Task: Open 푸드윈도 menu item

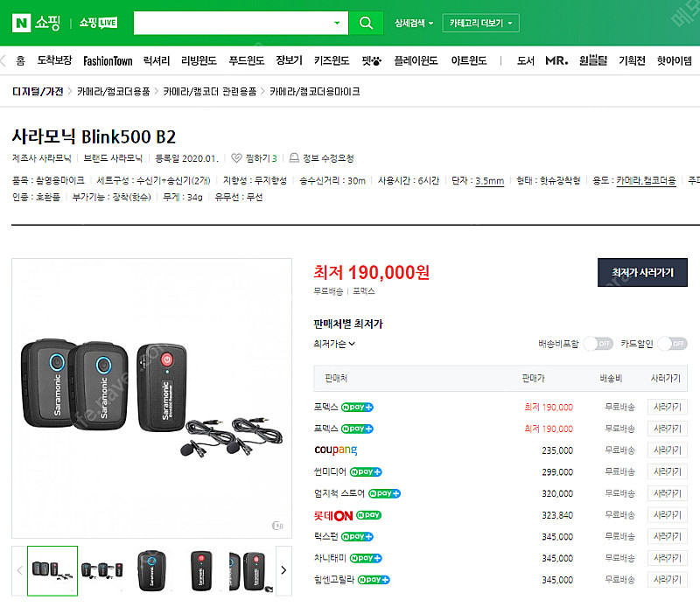Action: pos(247,60)
